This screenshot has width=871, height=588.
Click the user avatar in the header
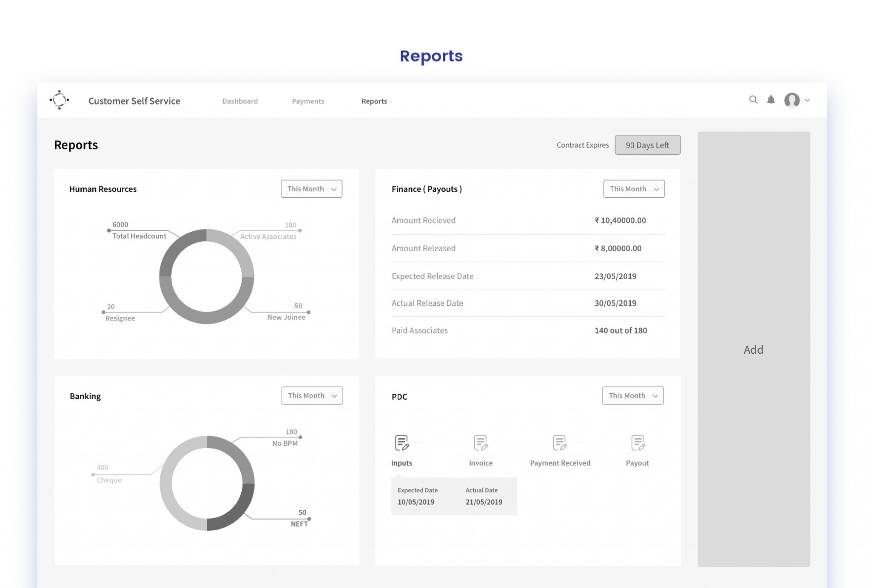(x=791, y=101)
